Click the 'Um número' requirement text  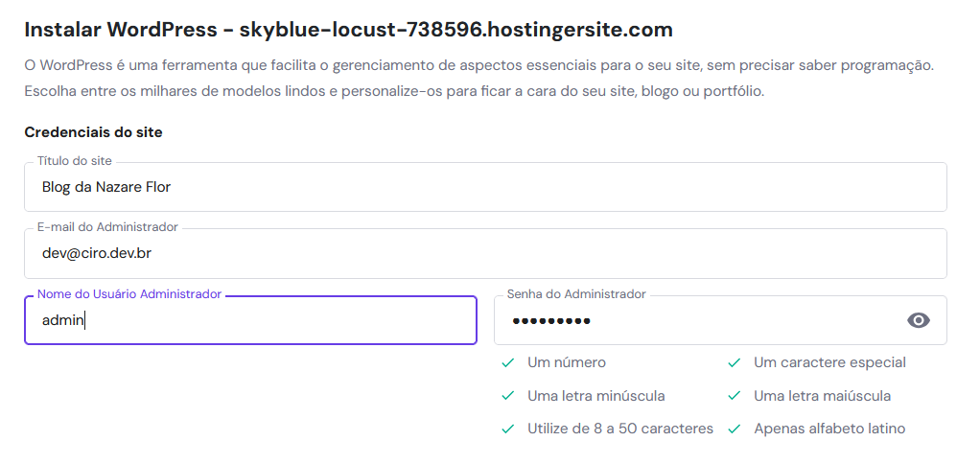[x=567, y=362]
